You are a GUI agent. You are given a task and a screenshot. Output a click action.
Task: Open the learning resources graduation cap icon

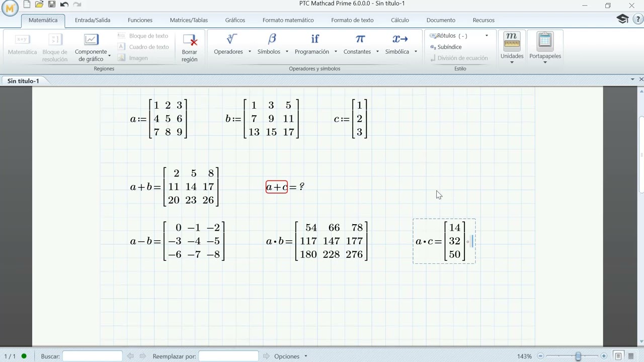(622, 19)
